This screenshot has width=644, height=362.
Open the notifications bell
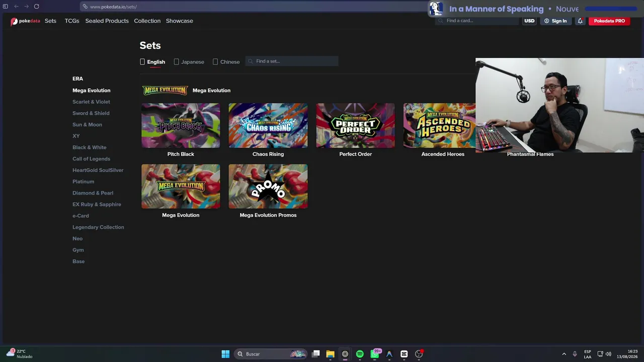(580, 21)
